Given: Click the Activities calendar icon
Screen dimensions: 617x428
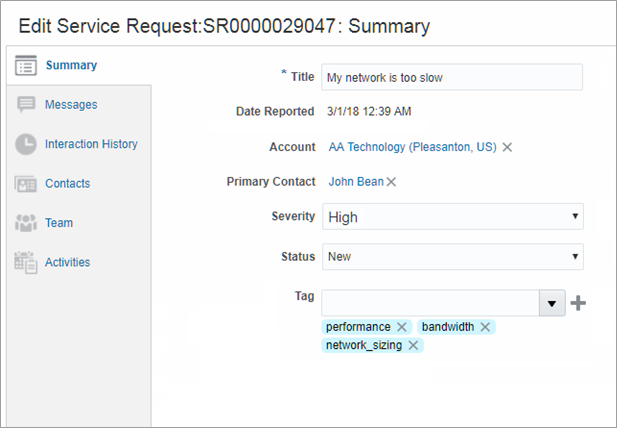Looking at the screenshot, I should 26,262.
